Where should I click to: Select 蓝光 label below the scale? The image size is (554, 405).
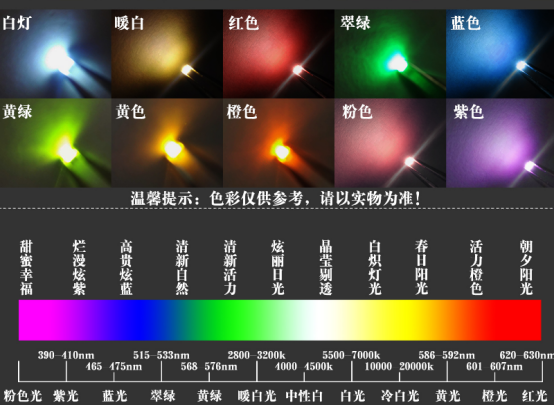(114, 396)
